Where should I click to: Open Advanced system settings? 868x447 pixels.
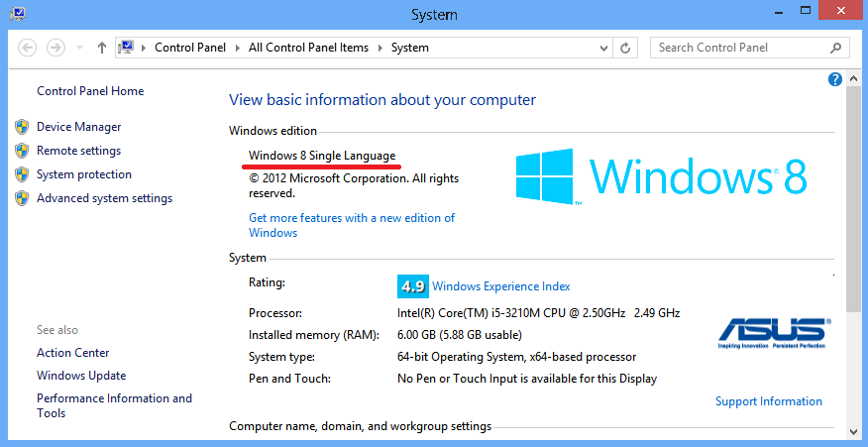[104, 198]
